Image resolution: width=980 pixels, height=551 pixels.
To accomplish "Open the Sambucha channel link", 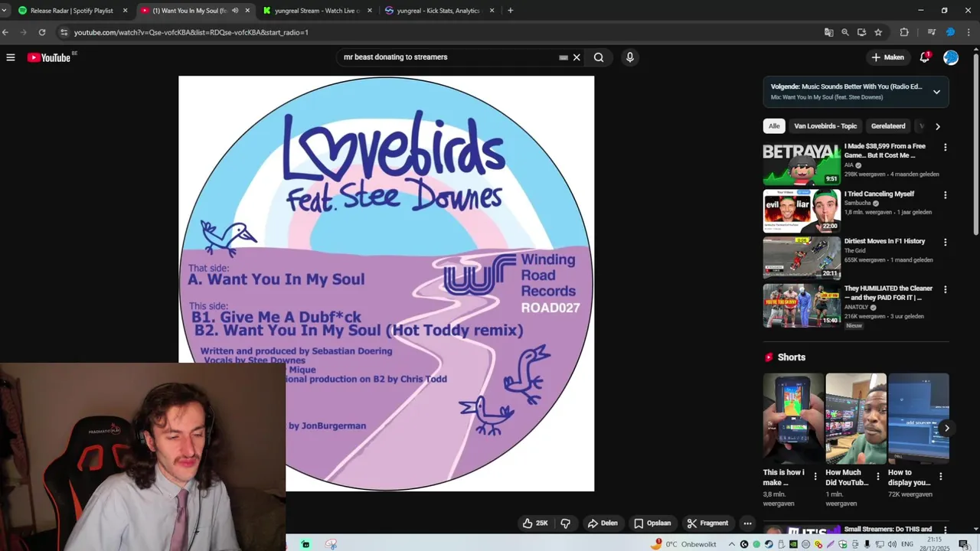I will 857,204.
